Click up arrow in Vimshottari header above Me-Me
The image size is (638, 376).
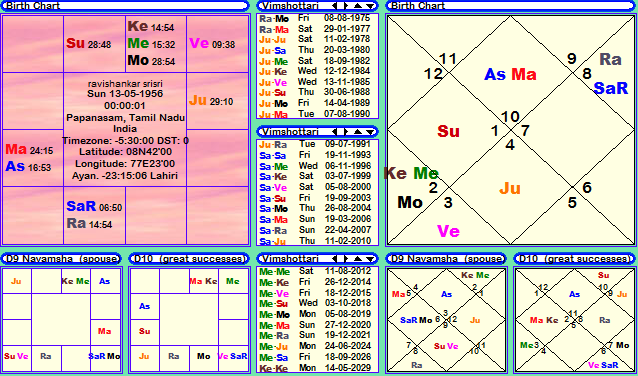click(358, 259)
